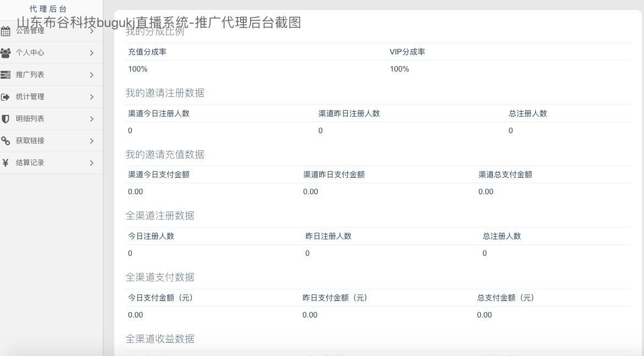
Task: Expand the 结算记录 chevron
Action: (x=92, y=163)
